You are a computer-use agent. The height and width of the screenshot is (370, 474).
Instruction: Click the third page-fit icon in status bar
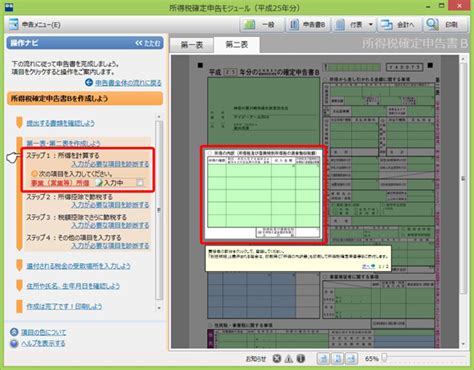coord(351,358)
